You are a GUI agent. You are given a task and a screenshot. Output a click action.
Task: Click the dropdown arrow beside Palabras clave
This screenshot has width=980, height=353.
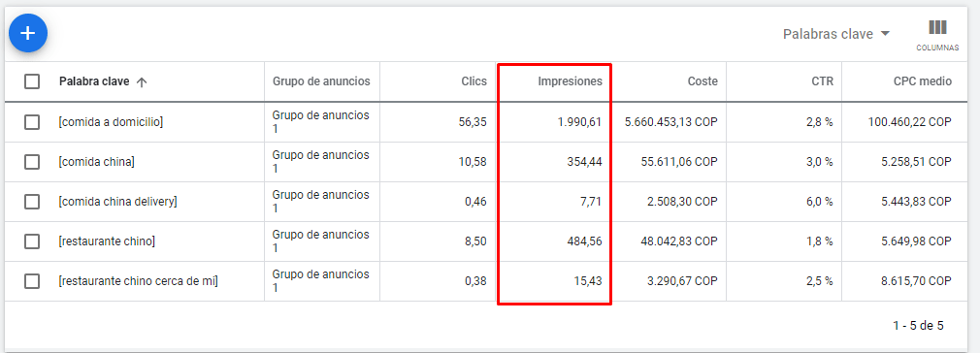click(884, 34)
